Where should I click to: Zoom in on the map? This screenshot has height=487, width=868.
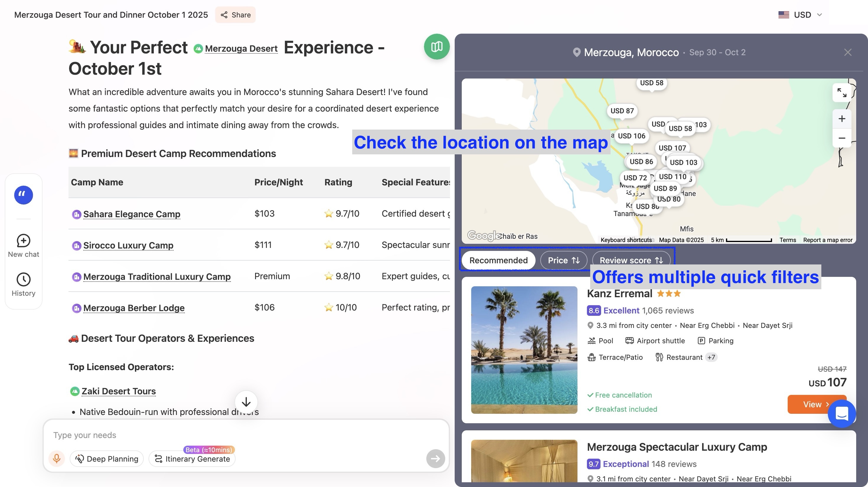click(842, 119)
